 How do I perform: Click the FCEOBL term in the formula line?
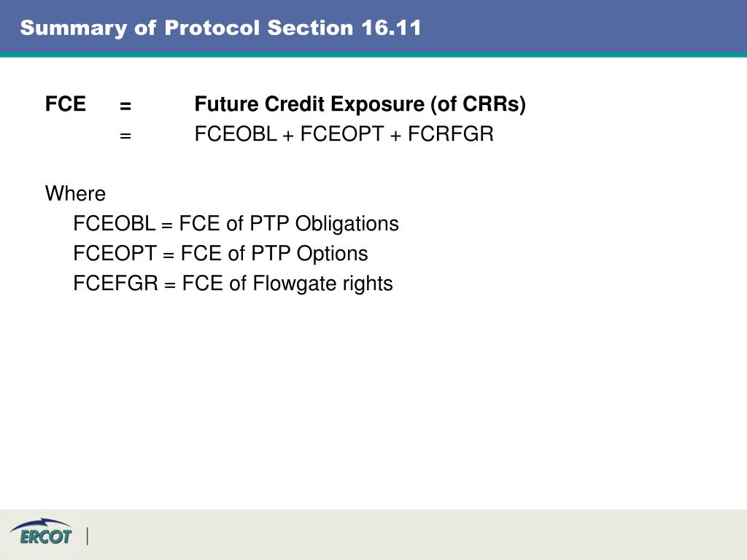(236, 134)
